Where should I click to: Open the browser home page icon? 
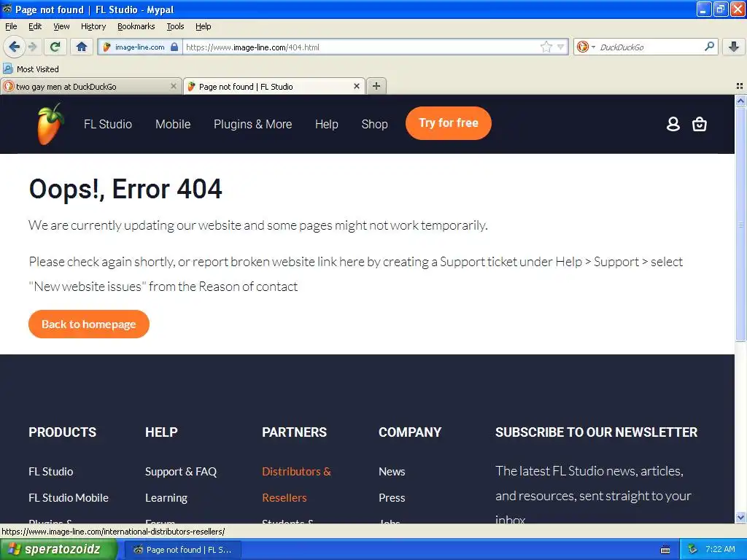coord(82,47)
